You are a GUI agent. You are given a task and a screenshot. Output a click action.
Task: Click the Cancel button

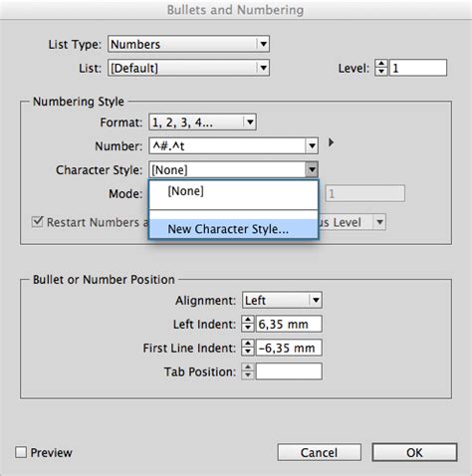319,452
